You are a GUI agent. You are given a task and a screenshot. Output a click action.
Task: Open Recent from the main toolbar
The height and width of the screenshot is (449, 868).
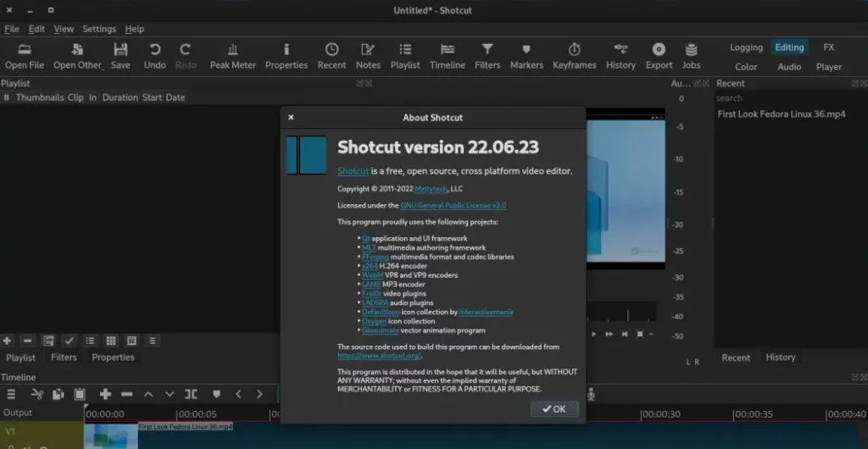pos(331,57)
